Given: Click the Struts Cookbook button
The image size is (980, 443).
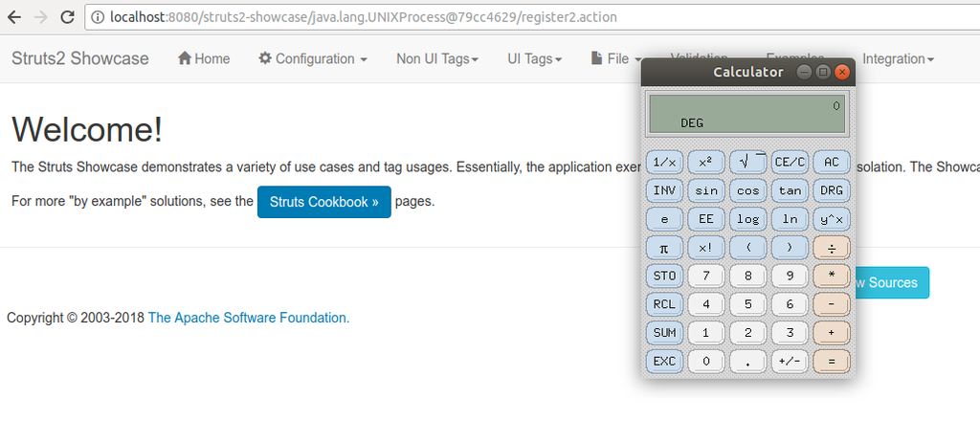Looking at the screenshot, I should click(x=324, y=202).
